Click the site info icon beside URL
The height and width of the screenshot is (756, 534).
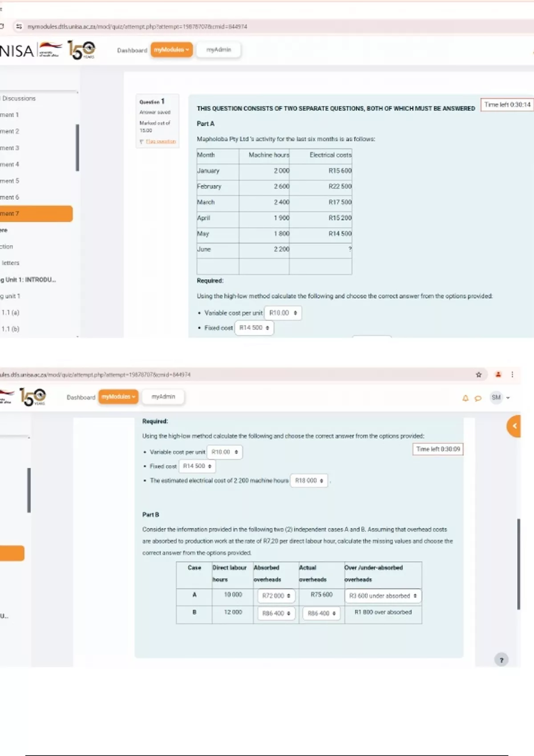(19, 27)
